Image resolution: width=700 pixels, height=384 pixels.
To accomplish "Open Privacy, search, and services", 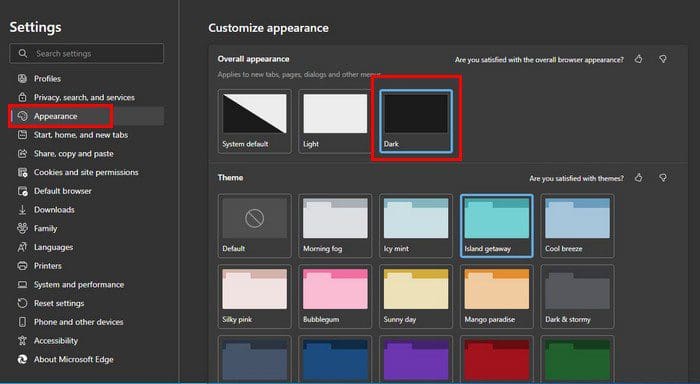I will pos(87,97).
